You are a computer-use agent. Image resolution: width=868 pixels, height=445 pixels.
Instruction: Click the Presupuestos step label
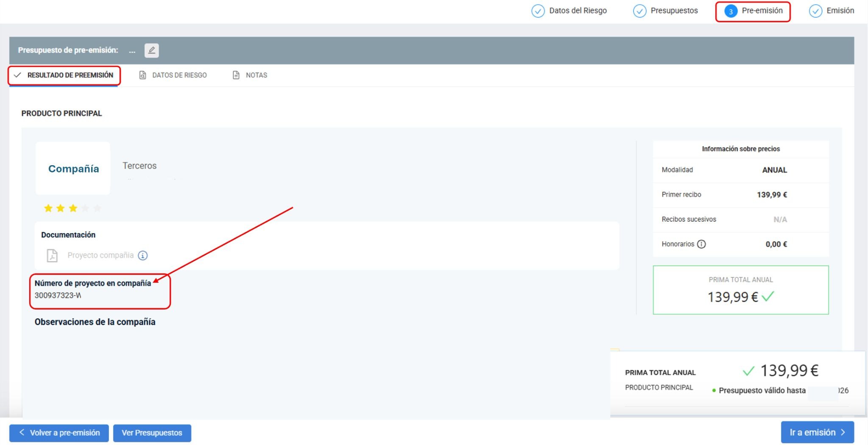(x=674, y=11)
